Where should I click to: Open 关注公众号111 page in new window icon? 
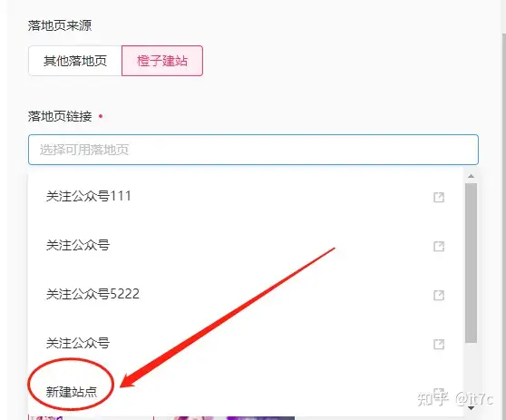click(439, 197)
